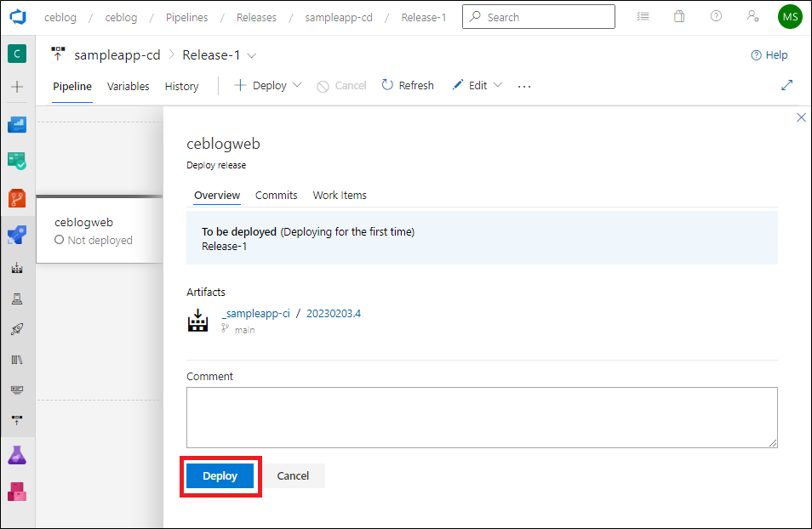Switch to the History tab
The height and width of the screenshot is (529, 812).
[182, 87]
